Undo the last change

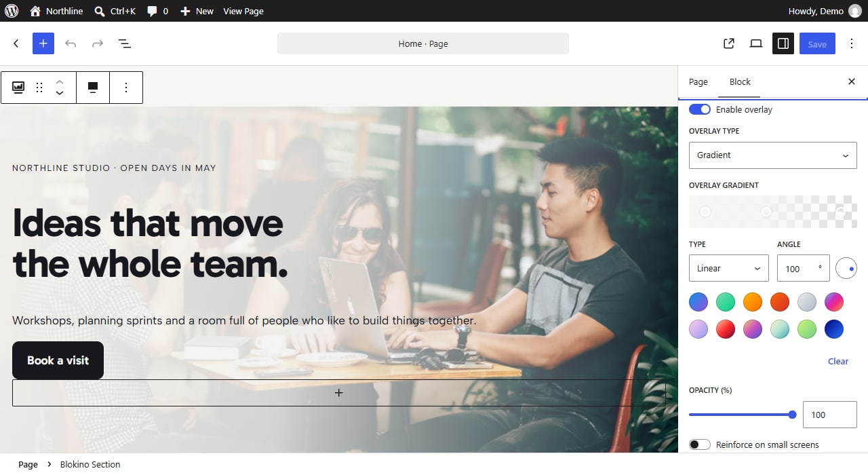click(x=71, y=43)
